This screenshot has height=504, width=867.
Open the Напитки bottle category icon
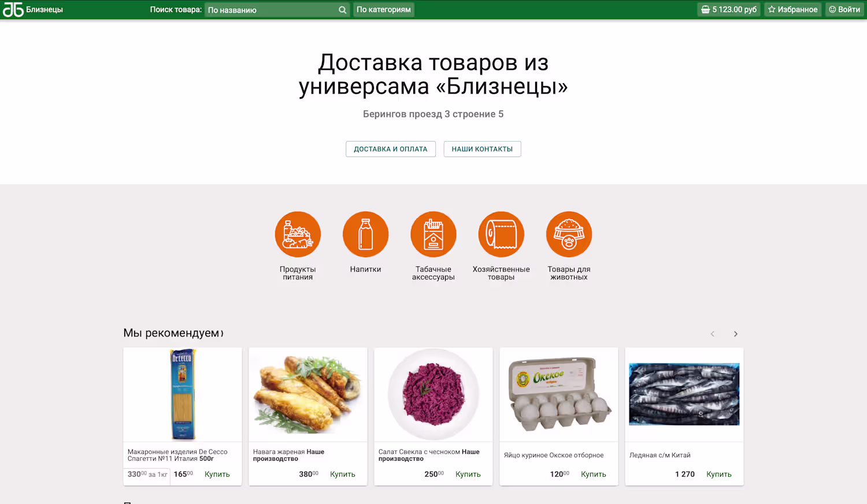365,234
